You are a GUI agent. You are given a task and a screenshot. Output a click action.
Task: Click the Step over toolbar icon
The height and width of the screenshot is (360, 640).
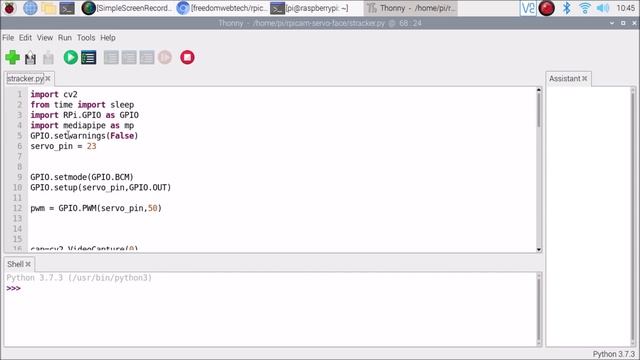click(111, 58)
